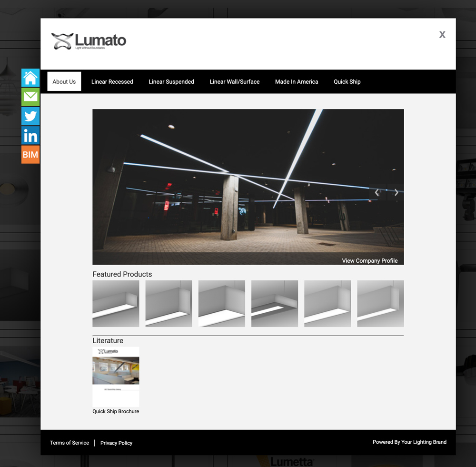The image size is (476, 467).
Task: Advance slideshow with right arrow
Action: (x=396, y=192)
